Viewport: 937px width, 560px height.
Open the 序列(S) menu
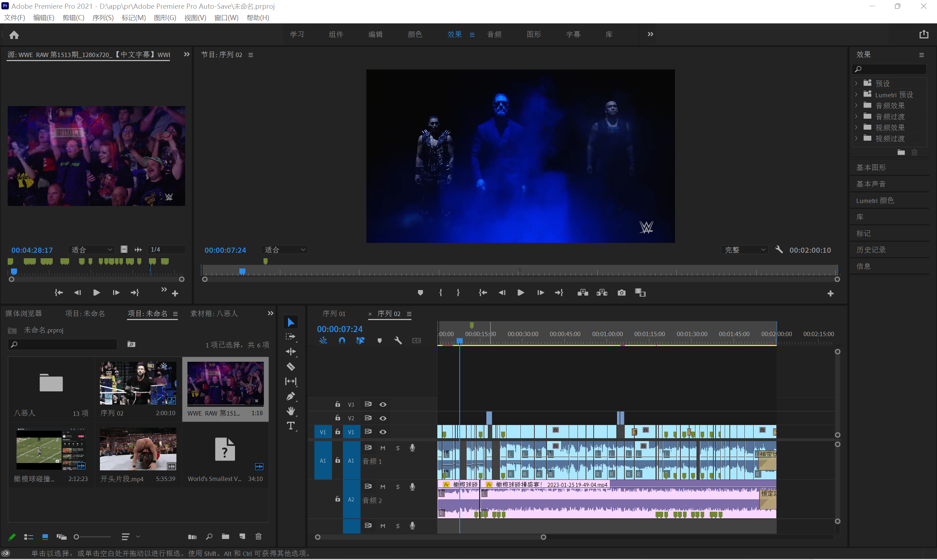coord(103,18)
